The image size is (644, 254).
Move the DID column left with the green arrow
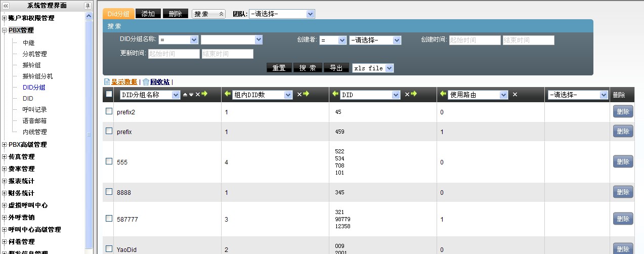[x=335, y=94]
